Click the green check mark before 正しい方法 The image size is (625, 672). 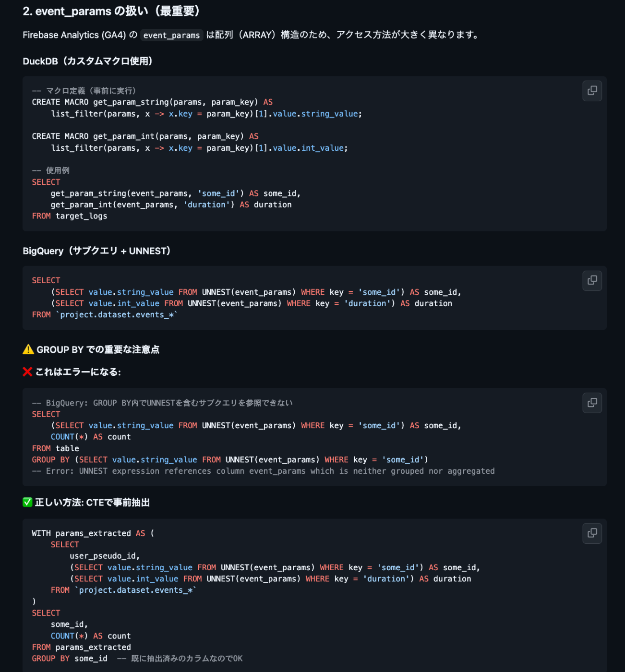[27, 502]
